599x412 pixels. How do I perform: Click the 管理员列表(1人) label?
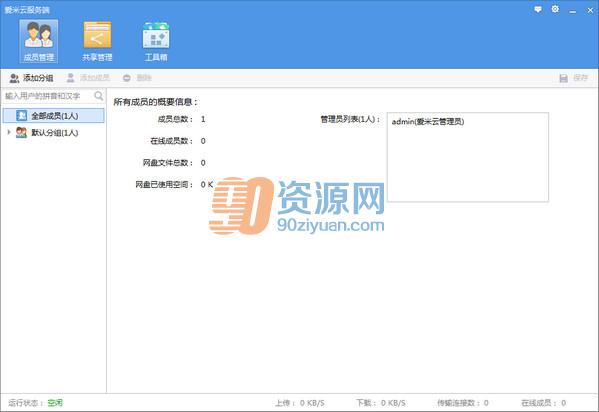[x=350, y=119]
